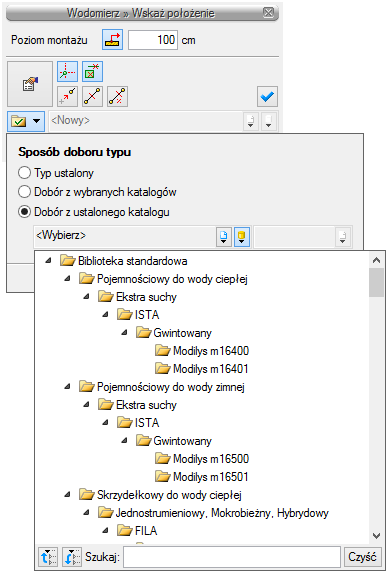Open the <Nowy> type combo box
Screen dimensions: 387x571
coord(146,121)
